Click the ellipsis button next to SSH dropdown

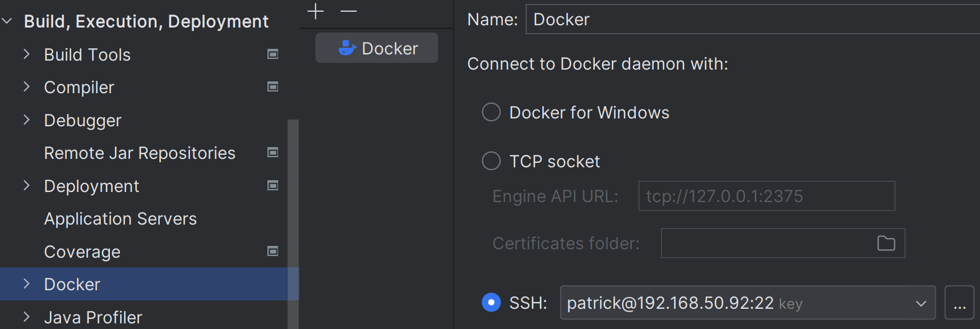[x=959, y=303]
